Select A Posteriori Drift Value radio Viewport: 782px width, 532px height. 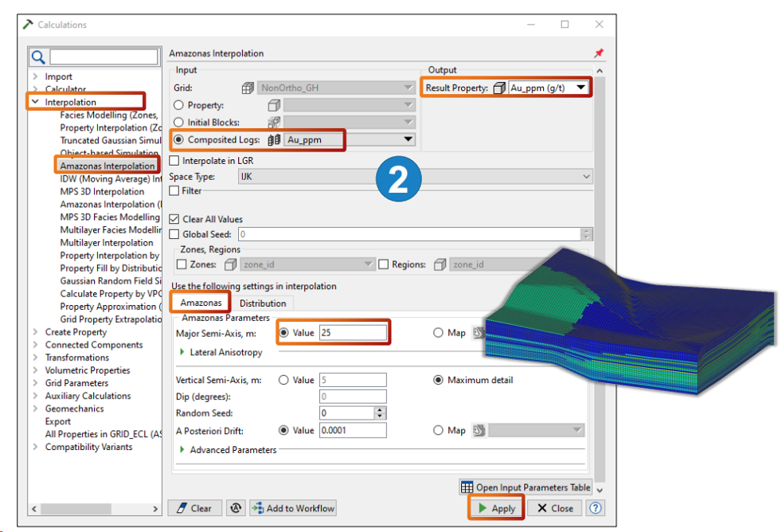283,430
